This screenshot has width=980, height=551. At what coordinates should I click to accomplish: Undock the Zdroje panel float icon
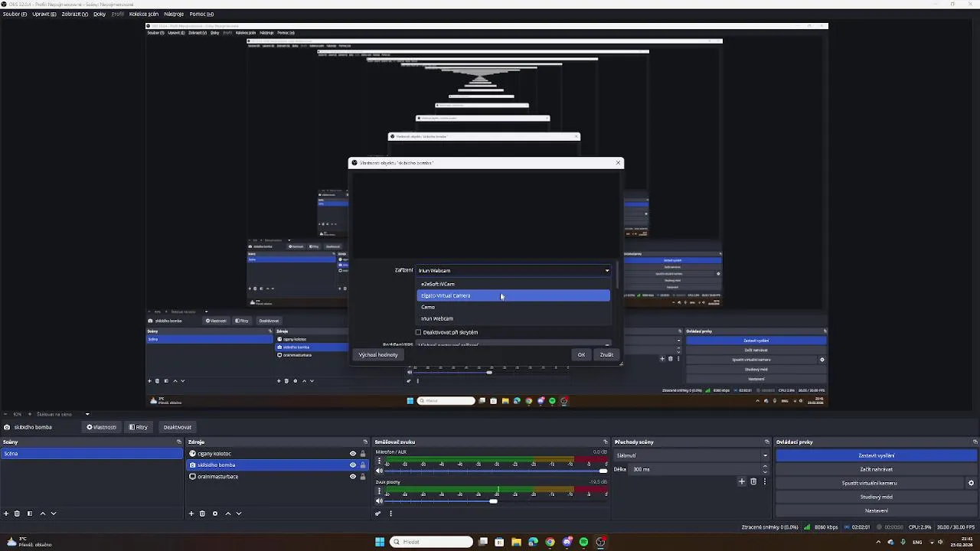(x=365, y=442)
